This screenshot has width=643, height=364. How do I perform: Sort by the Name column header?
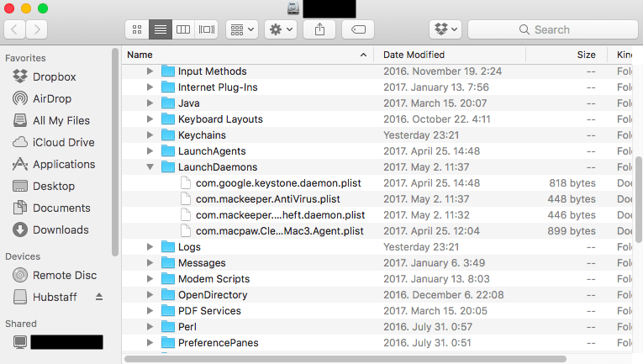(248, 55)
